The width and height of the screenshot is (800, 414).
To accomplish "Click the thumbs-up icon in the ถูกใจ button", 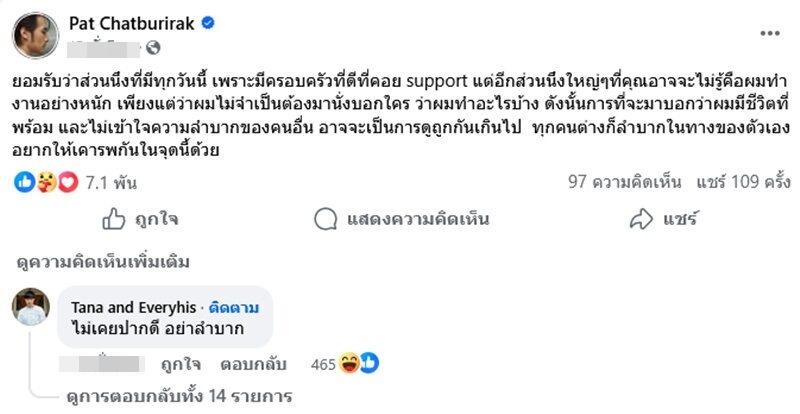I will [x=115, y=218].
